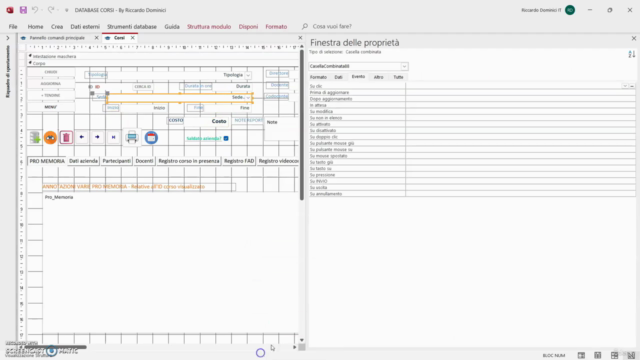Open the File menu

[13, 27]
